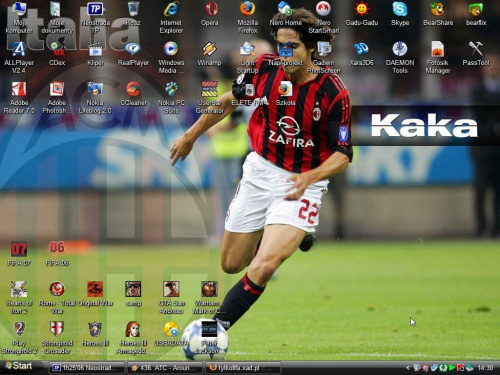Switch to the 436. ATC Winamp taskbar item
The image size is (500, 375).
pyautogui.click(x=165, y=368)
